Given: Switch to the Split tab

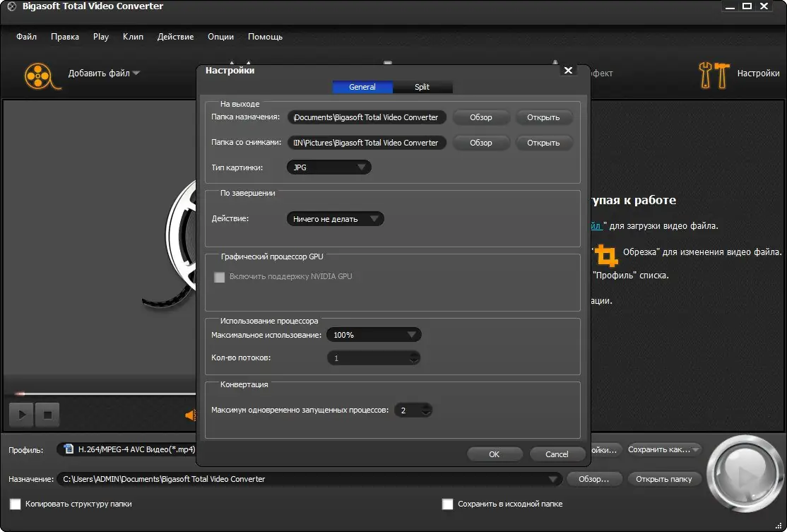Looking at the screenshot, I should click(x=422, y=87).
